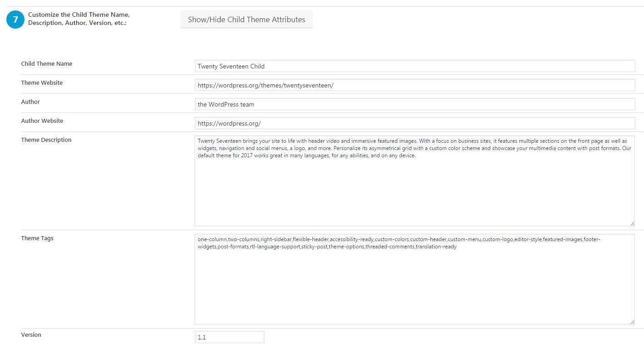
Task: Focus the Theme Website URL field
Action: click(415, 85)
